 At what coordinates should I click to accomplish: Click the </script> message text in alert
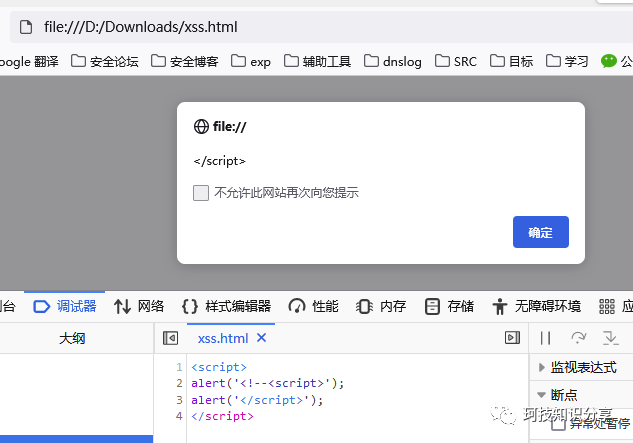[220, 161]
